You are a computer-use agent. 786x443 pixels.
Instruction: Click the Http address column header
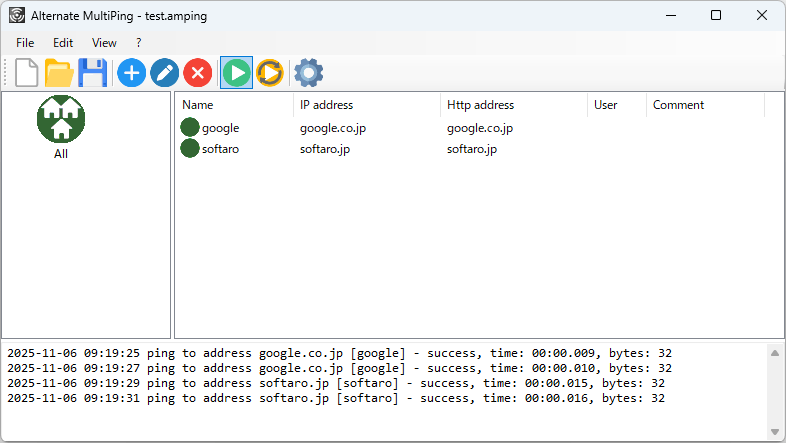click(x=512, y=105)
